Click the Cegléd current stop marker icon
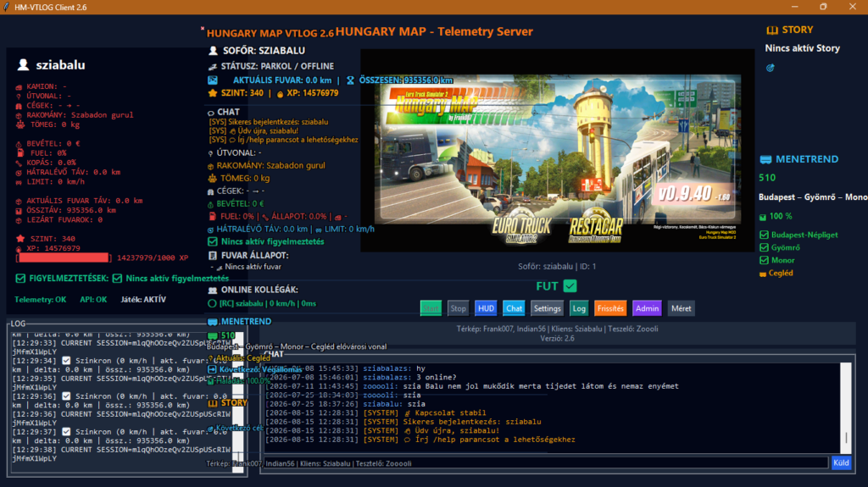868x487 pixels. pyautogui.click(x=763, y=274)
